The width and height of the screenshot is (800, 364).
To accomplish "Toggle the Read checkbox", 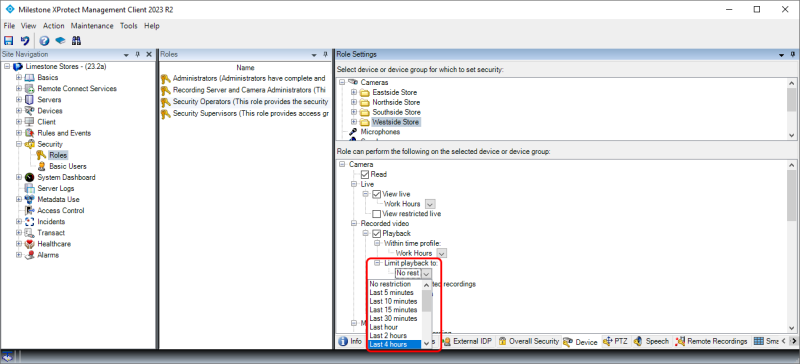I will [x=365, y=175].
